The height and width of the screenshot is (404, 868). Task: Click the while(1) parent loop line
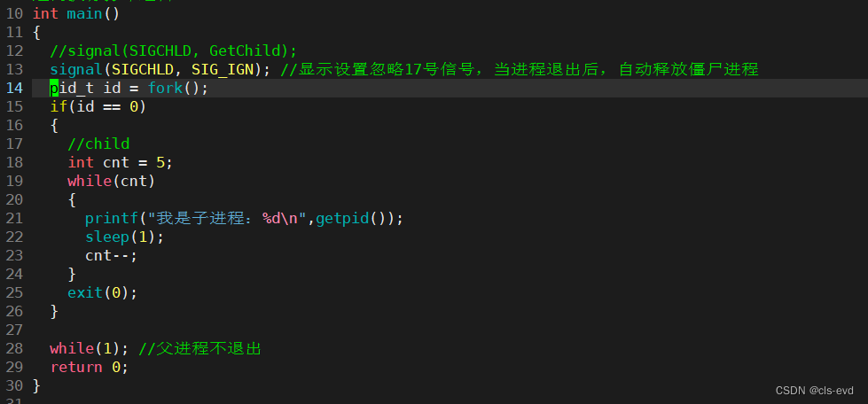(x=90, y=349)
